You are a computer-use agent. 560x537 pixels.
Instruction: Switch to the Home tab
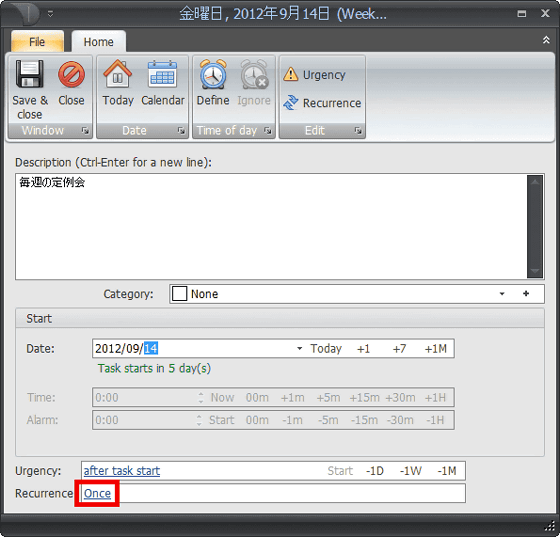(99, 42)
